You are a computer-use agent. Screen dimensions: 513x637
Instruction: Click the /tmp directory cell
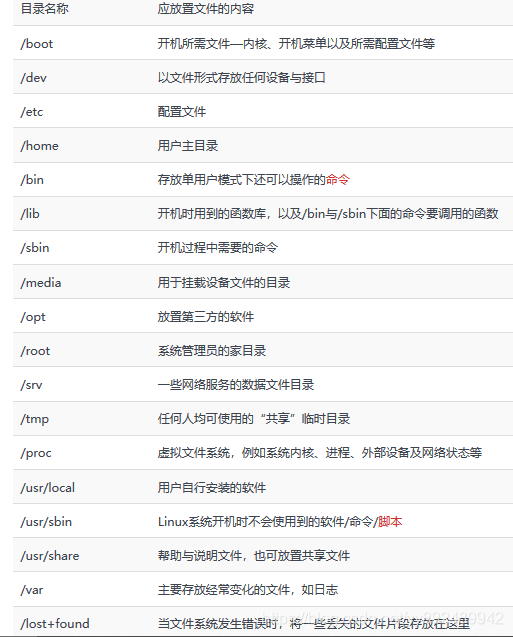tap(35, 418)
